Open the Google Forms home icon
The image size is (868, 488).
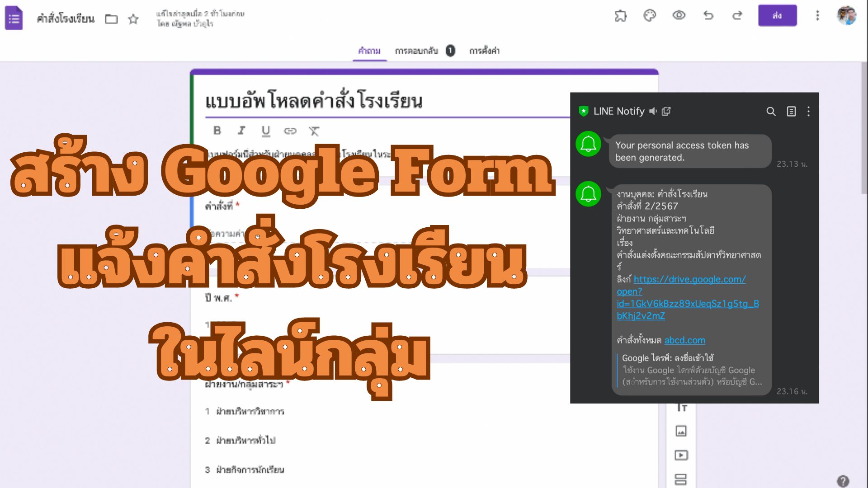tap(14, 18)
